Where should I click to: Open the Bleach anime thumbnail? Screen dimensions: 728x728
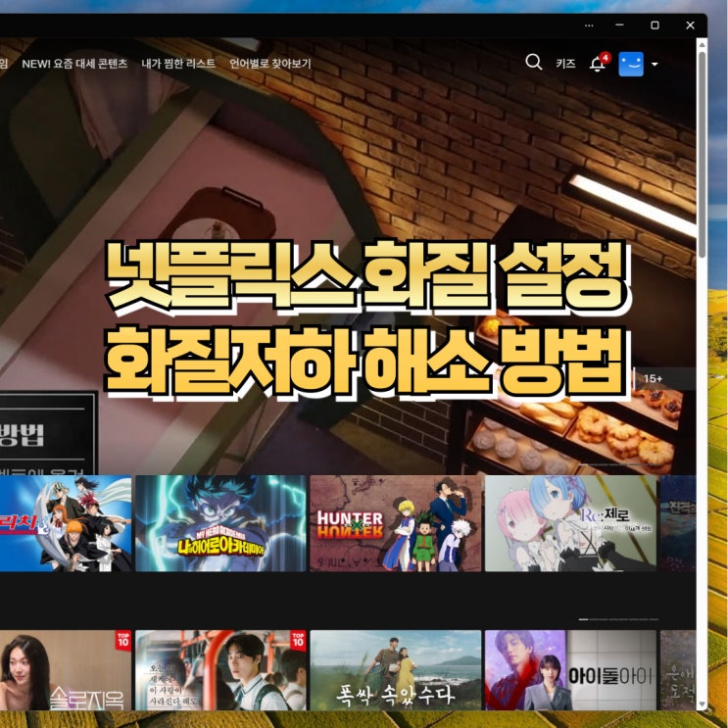pyautogui.click(x=66, y=523)
